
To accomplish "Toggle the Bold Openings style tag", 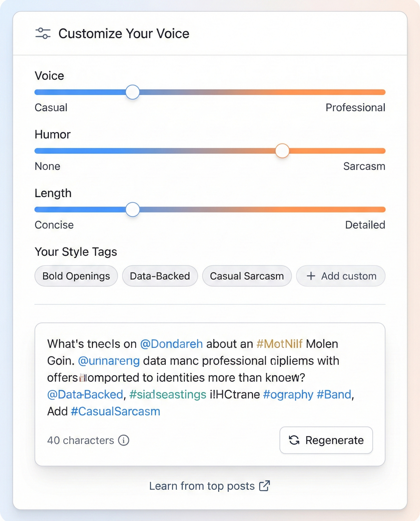I will pos(76,276).
